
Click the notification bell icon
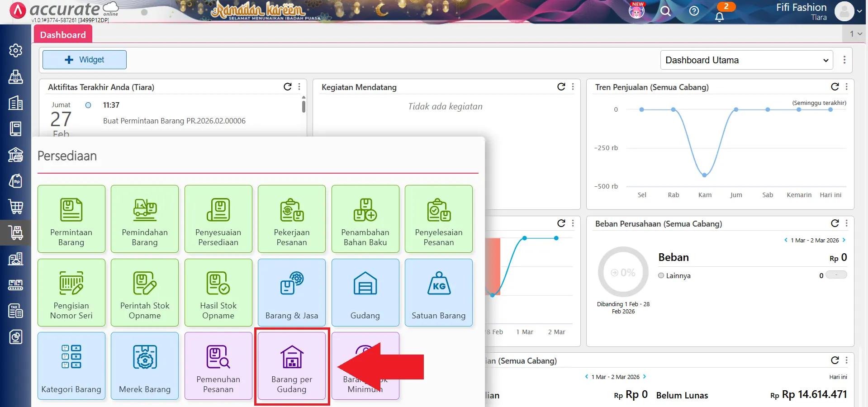pyautogui.click(x=719, y=17)
